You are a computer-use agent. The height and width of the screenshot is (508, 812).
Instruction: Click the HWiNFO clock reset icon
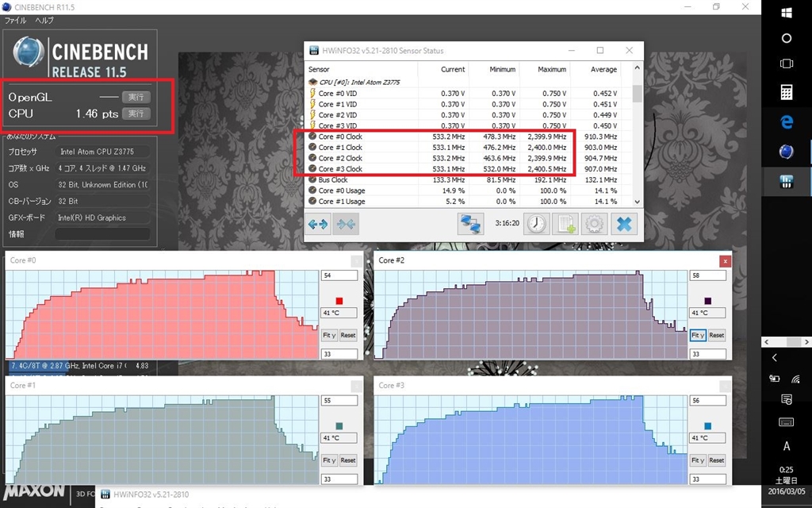[537, 224]
